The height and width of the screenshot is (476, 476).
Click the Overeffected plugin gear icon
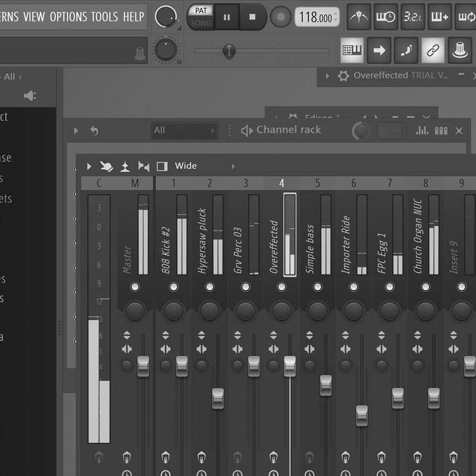tap(343, 76)
